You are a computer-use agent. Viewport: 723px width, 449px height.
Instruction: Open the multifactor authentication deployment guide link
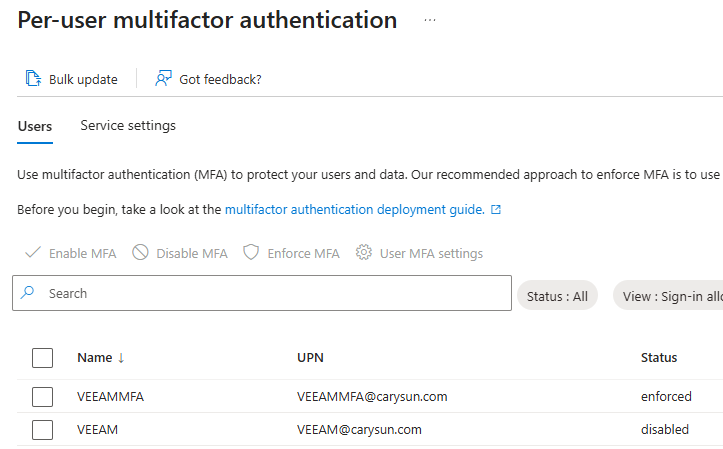tap(354, 210)
